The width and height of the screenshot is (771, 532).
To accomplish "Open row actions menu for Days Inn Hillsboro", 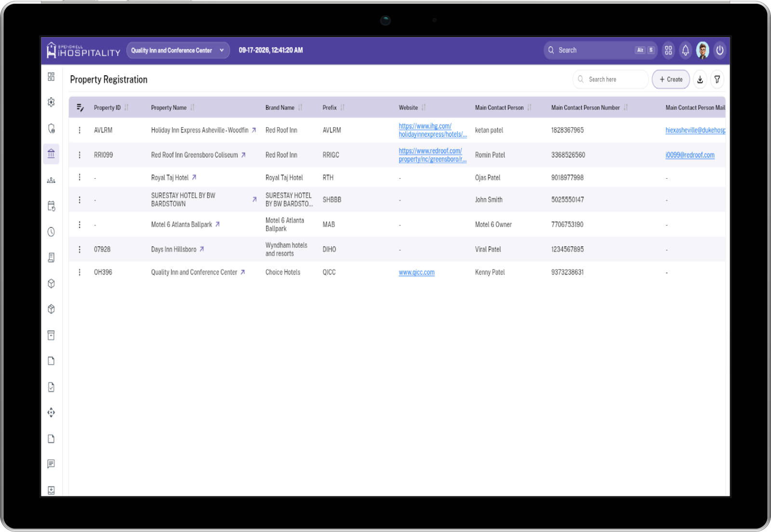I will click(x=80, y=249).
